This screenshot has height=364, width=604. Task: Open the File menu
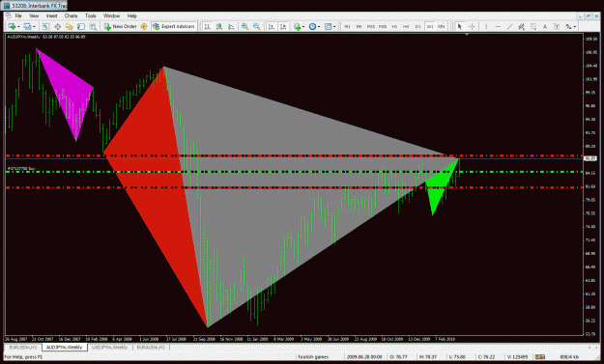point(18,15)
